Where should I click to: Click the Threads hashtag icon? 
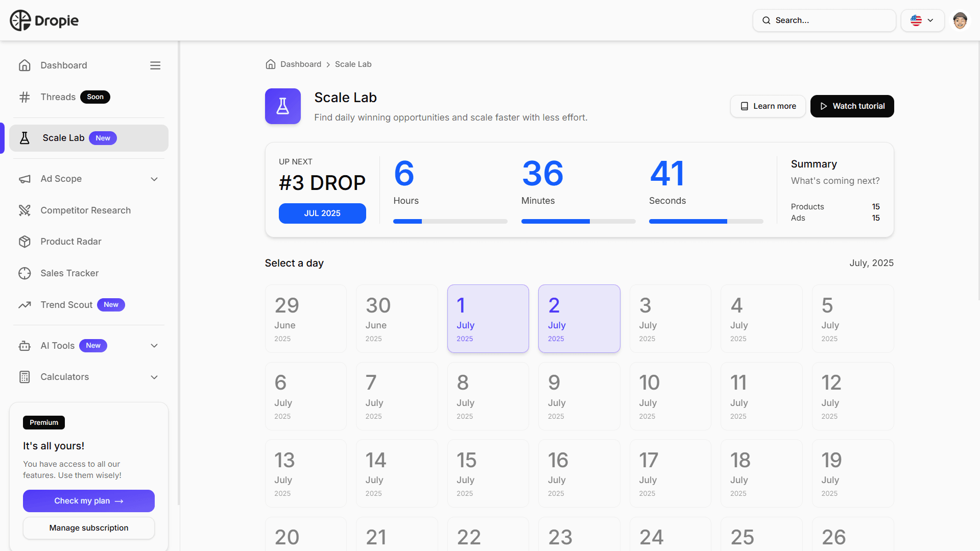tap(25, 97)
